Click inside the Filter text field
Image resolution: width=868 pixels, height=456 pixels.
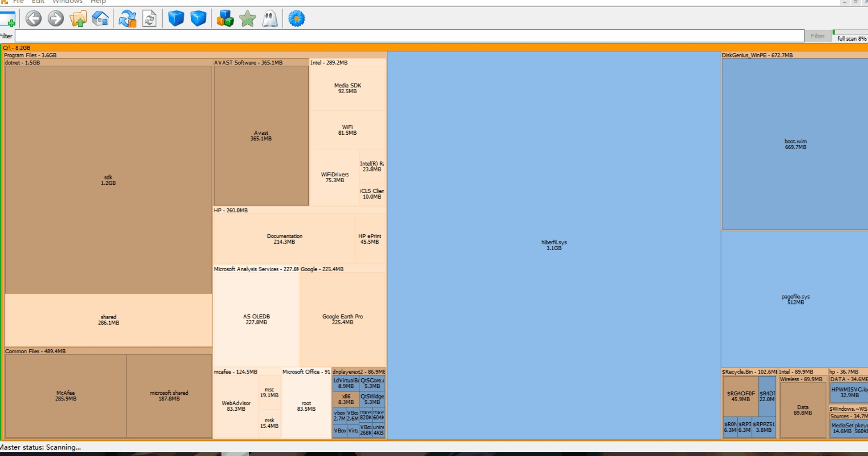(x=409, y=36)
